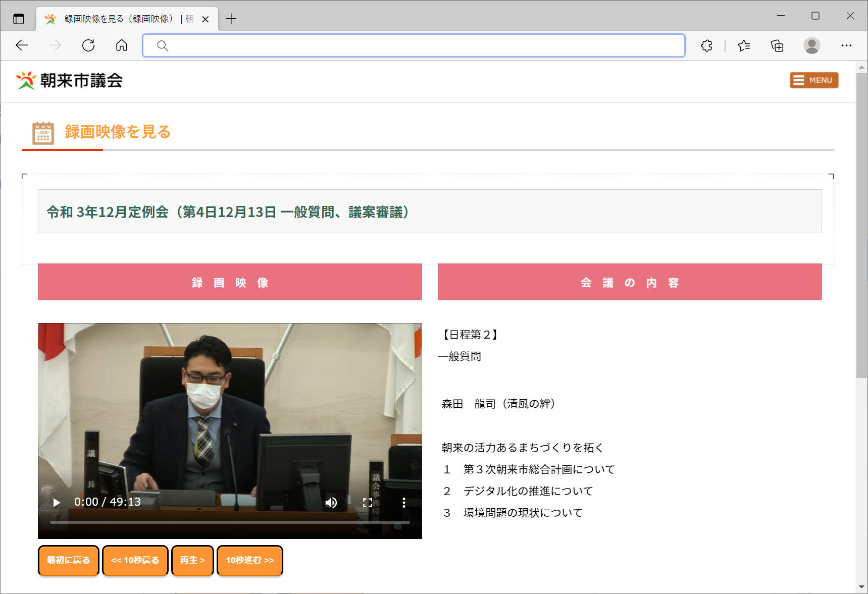
Task: Click the << 10秒戻る button
Action: pos(135,560)
